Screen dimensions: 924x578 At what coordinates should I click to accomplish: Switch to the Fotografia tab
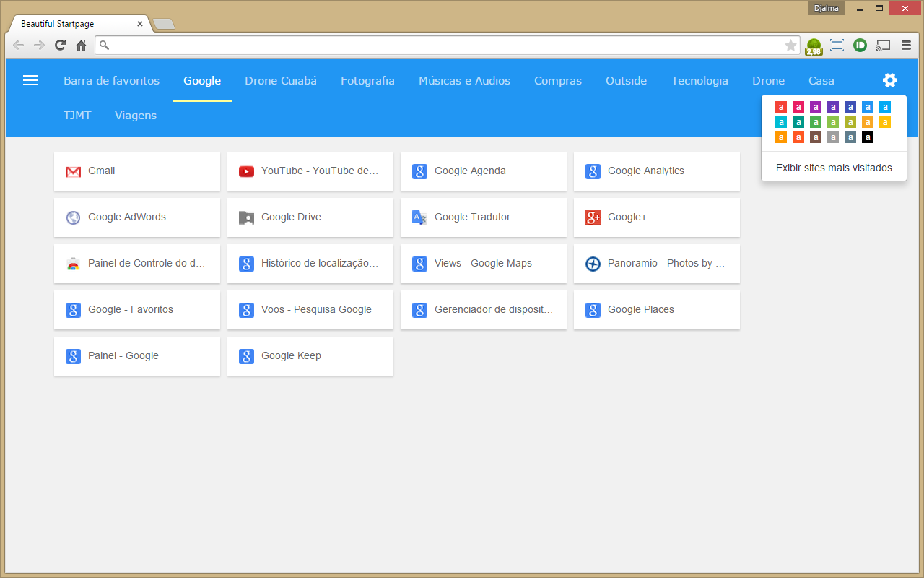(367, 81)
